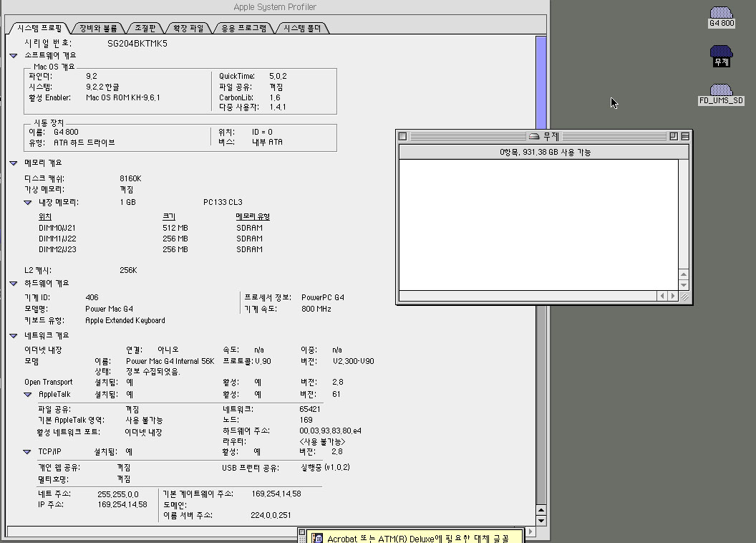This screenshot has width=756, height=543.
Task: Close the 무제 Finder window
Action: (x=402, y=136)
